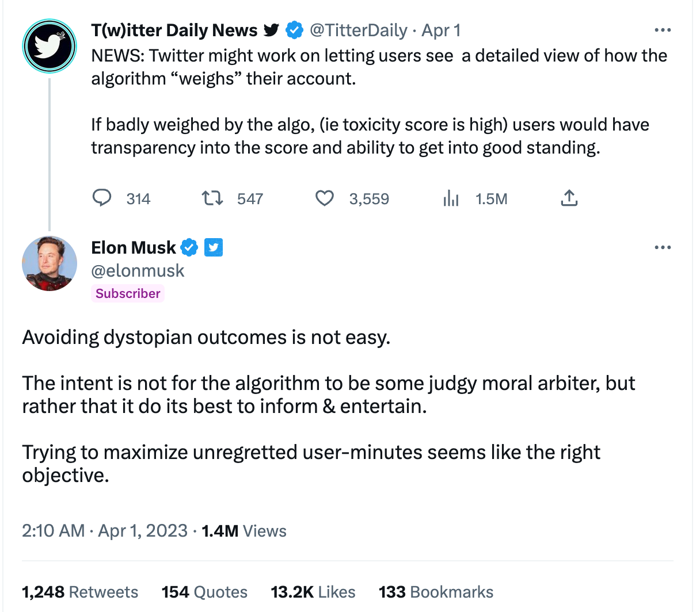Click Elon Musk's verified checkmark

[189, 247]
